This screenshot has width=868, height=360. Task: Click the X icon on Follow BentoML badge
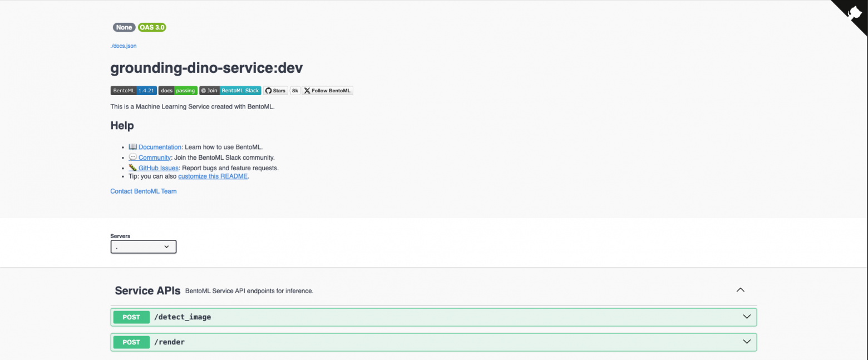point(307,90)
